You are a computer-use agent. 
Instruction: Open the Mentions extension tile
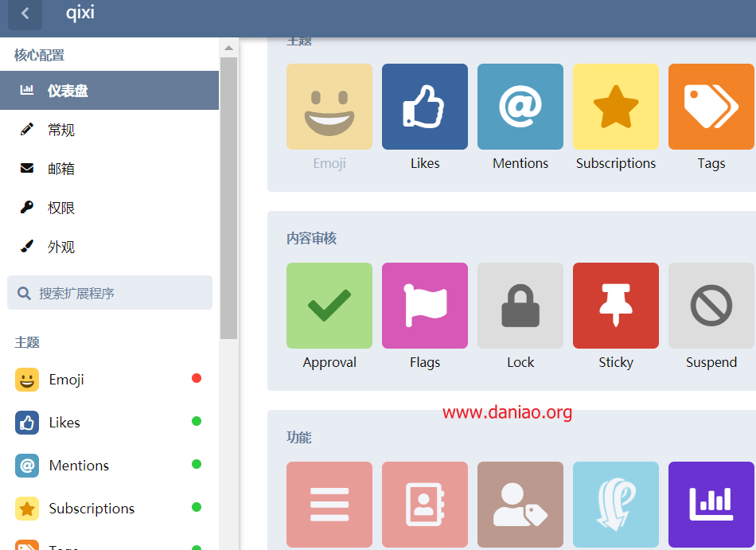pyautogui.click(x=520, y=107)
